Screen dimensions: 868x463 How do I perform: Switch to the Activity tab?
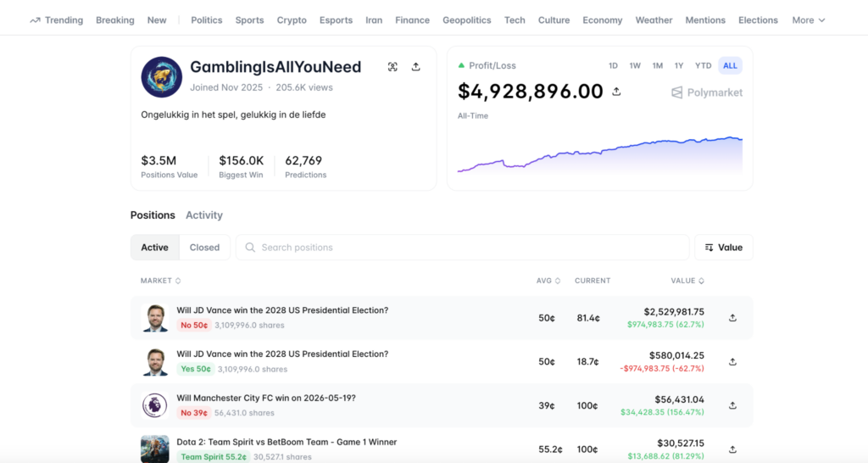[203, 215]
